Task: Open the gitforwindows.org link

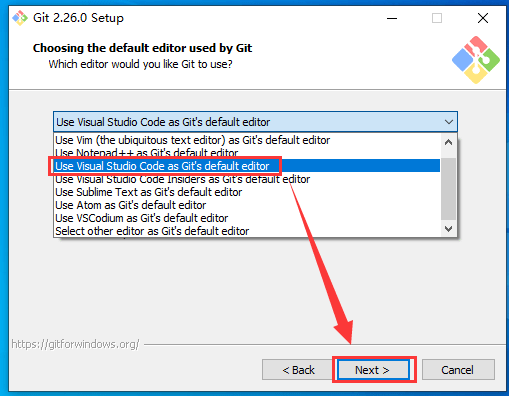Action: (x=75, y=344)
